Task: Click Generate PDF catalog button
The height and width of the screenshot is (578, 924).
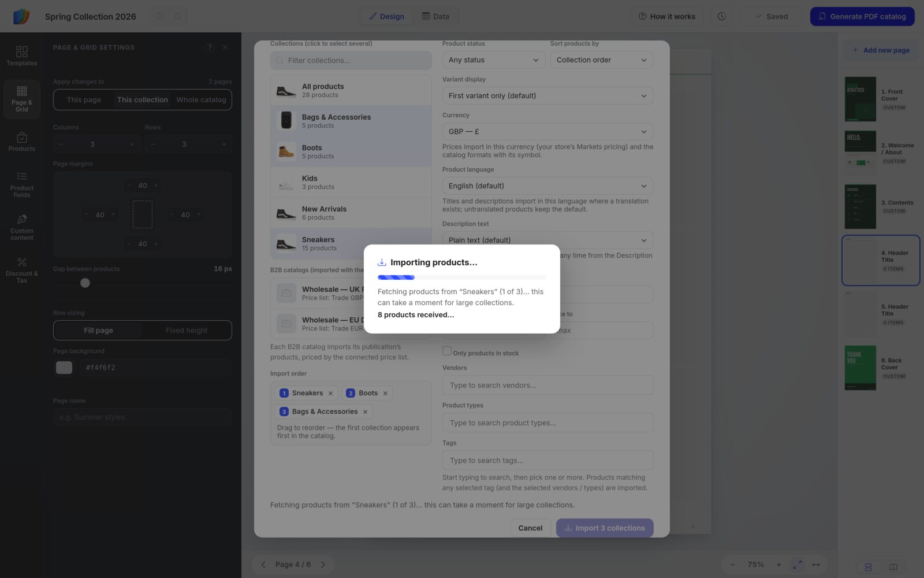Action: tap(862, 16)
